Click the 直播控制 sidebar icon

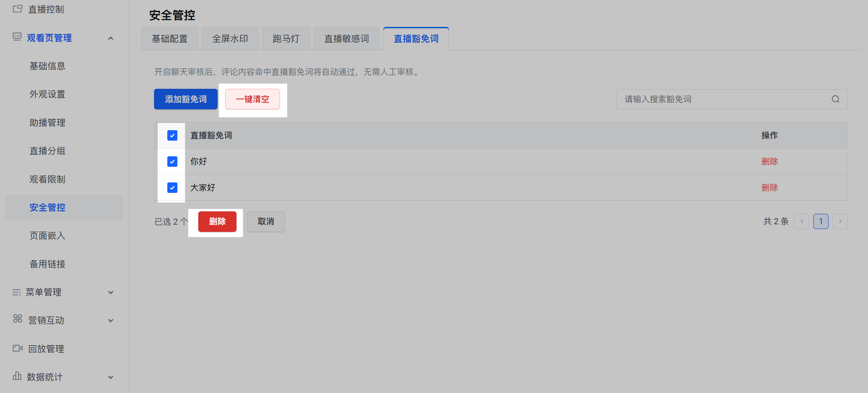coord(17,9)
